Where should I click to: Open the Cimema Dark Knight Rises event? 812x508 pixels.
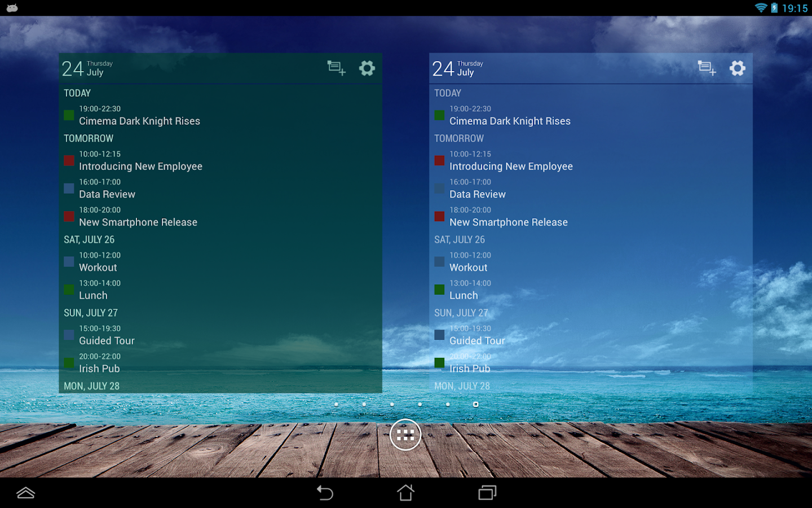pos(139,121)
